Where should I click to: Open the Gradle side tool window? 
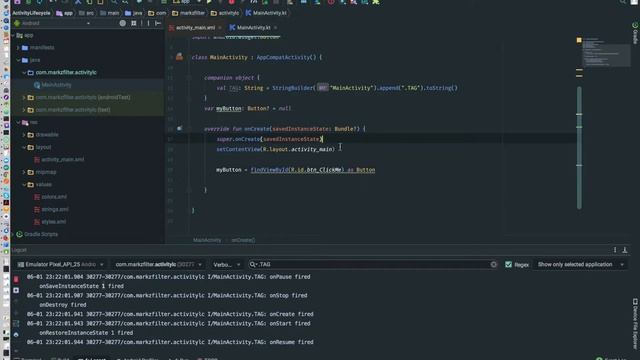pos(635,33)
